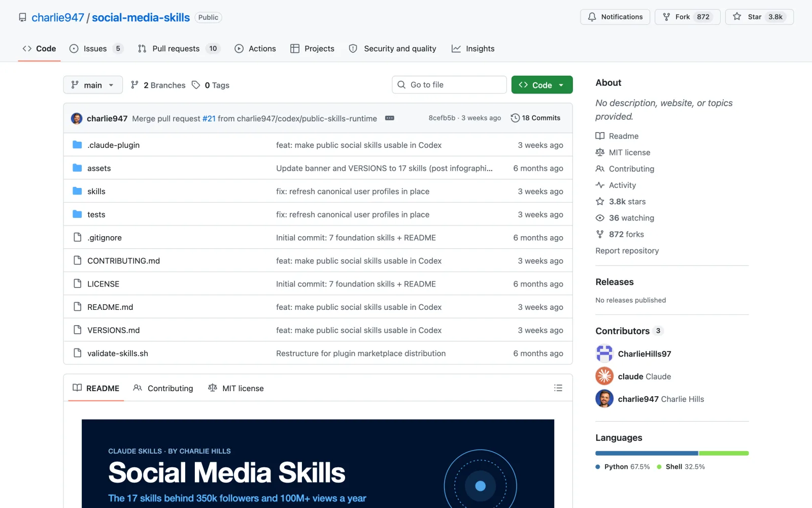Open the Actions tab
812x508 pixels.
click(x=255, y=49)
